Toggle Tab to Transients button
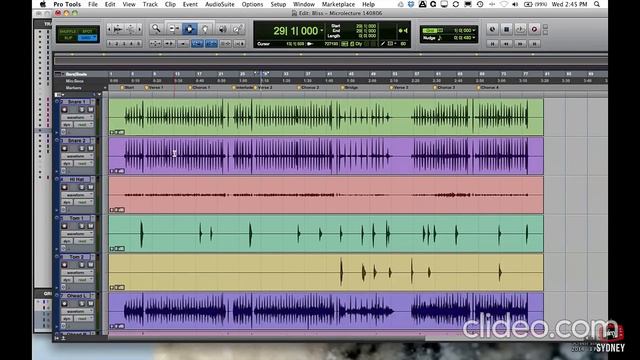Image resolution: width=640 pixels, height=360 pixels. point(169,43)
